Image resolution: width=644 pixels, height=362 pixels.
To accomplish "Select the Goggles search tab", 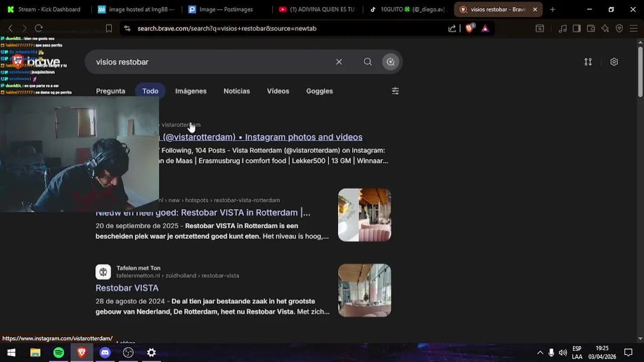I will coord(319,91).
